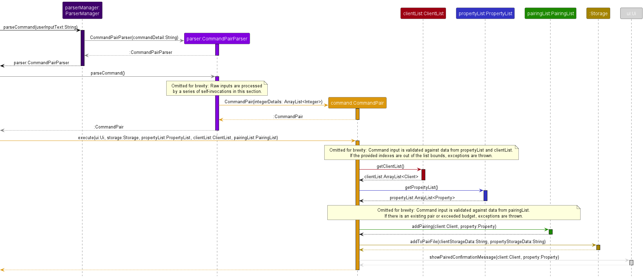Click the gray Ui activation bar
644x278 pixels.
point(631,262)
